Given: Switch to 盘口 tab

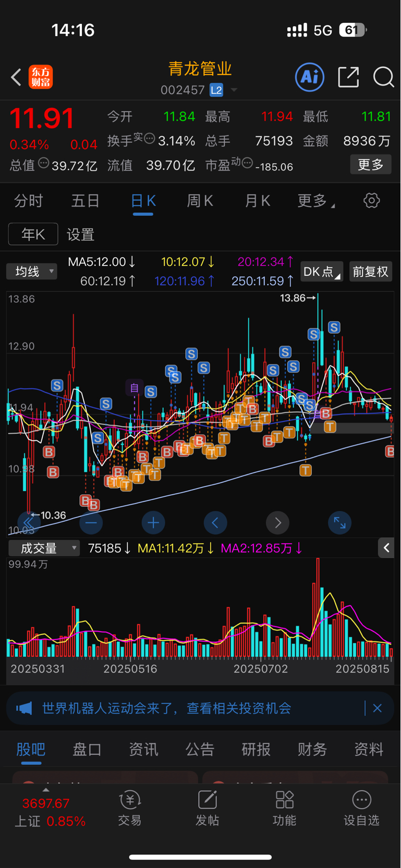Looking at the screenshot, I should (x=87, y=750).
